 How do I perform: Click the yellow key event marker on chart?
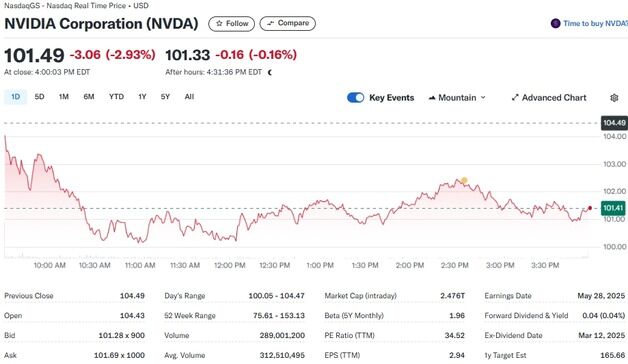tap(464, 181)
